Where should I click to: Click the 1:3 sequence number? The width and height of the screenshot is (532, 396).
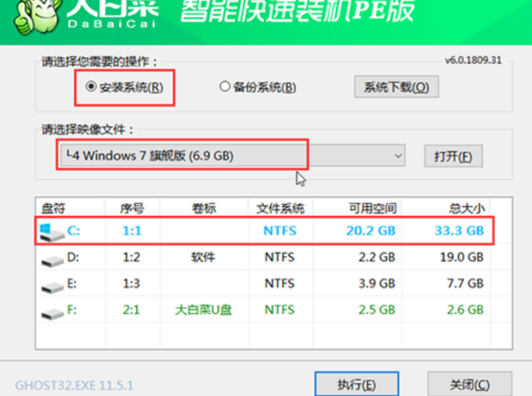(131, 283)
